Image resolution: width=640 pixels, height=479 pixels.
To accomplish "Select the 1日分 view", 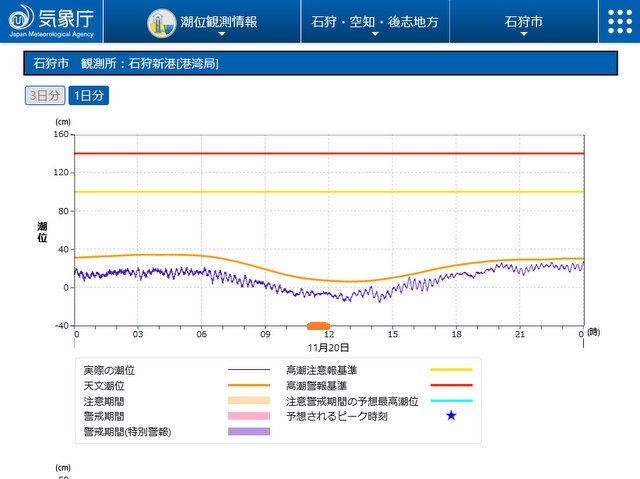I will (88, 96).
